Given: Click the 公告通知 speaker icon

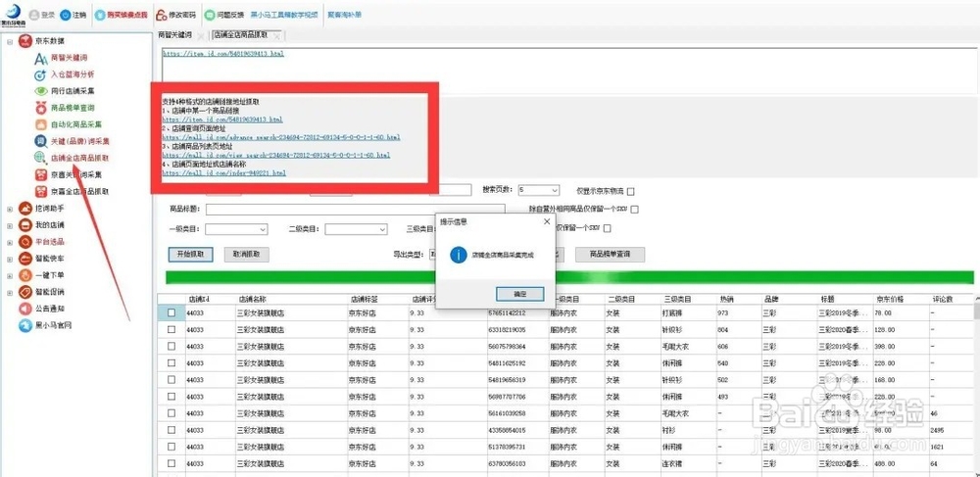Looking at the screenshot, I should click(x=25, y=309).
